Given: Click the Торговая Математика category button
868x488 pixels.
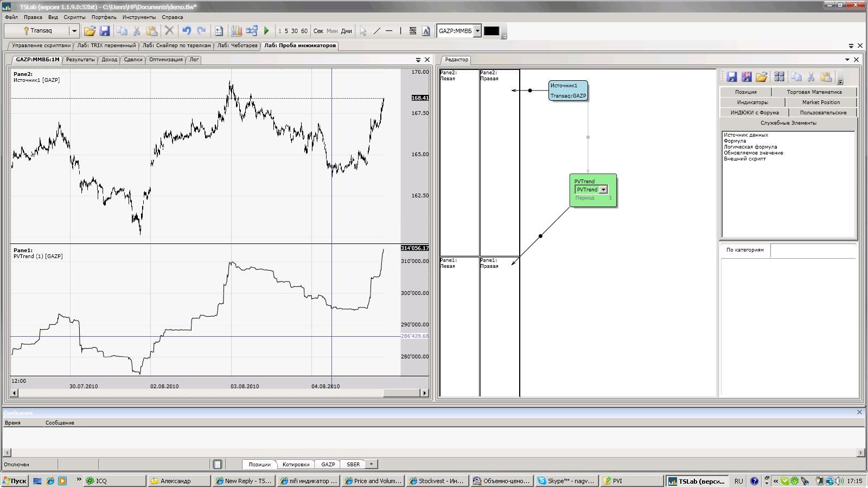Looking at the screenshot, I should pyautogui.click(x=814, y=92).
